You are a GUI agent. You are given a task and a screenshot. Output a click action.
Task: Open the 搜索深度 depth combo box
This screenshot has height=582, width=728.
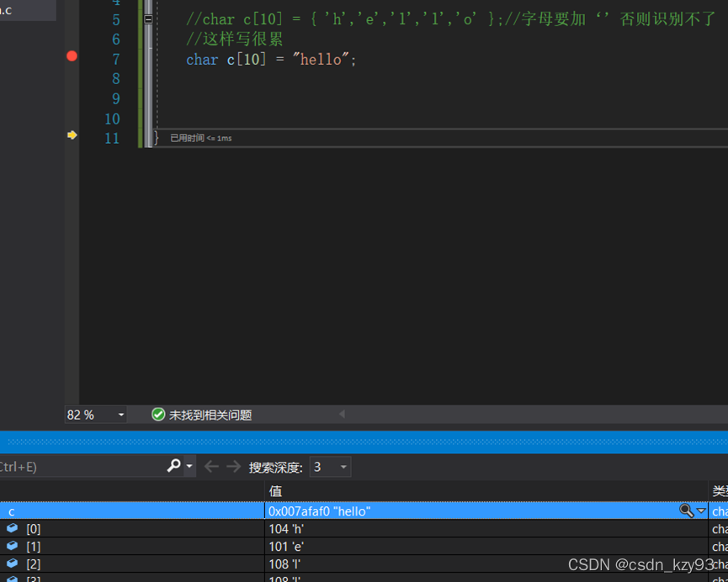click(x=330, y=467)
